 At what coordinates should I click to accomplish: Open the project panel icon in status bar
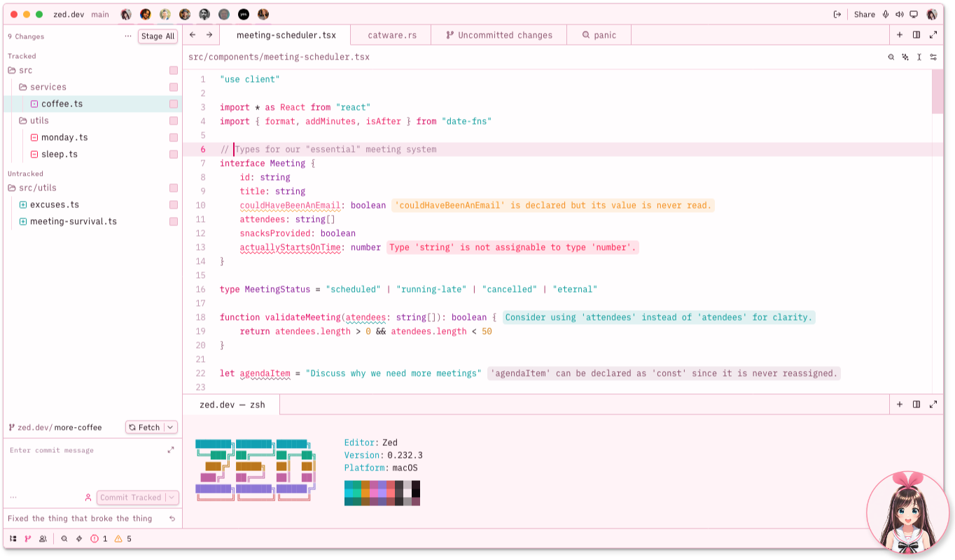[13, 539]
